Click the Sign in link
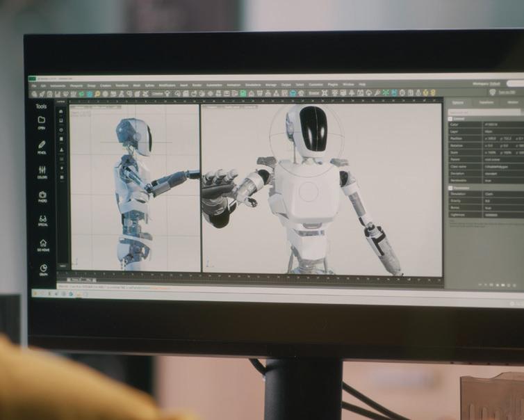The width and height of the screenshot is (524, 420). (x=507, y=92)
